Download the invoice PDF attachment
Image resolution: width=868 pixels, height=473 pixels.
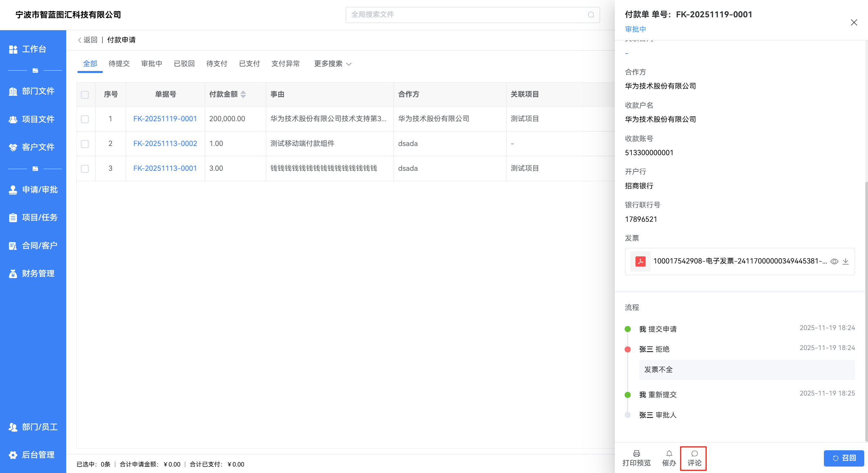(846, 261)
